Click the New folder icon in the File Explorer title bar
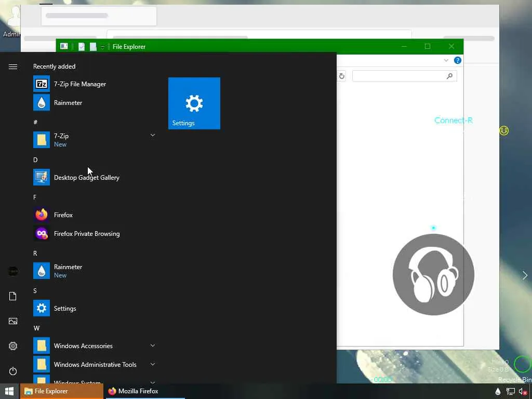The height and width of the screenshot is (399, 532). tap(93, 46)
